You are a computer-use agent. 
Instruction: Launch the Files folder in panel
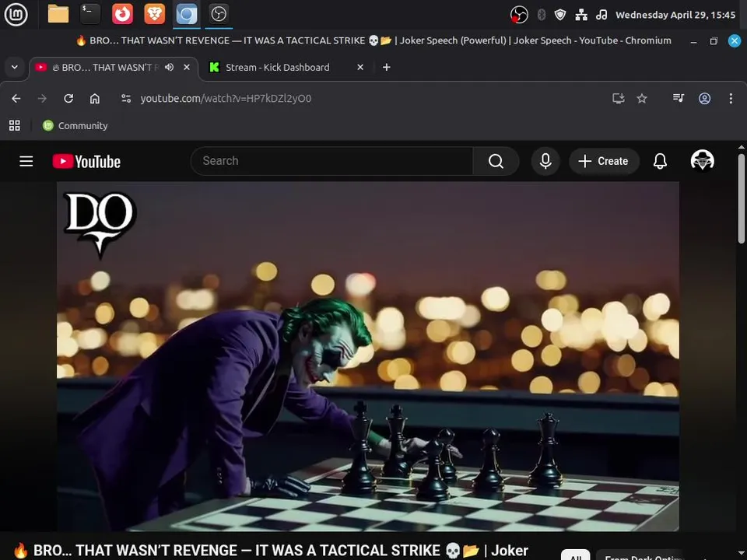coord(58,14)
